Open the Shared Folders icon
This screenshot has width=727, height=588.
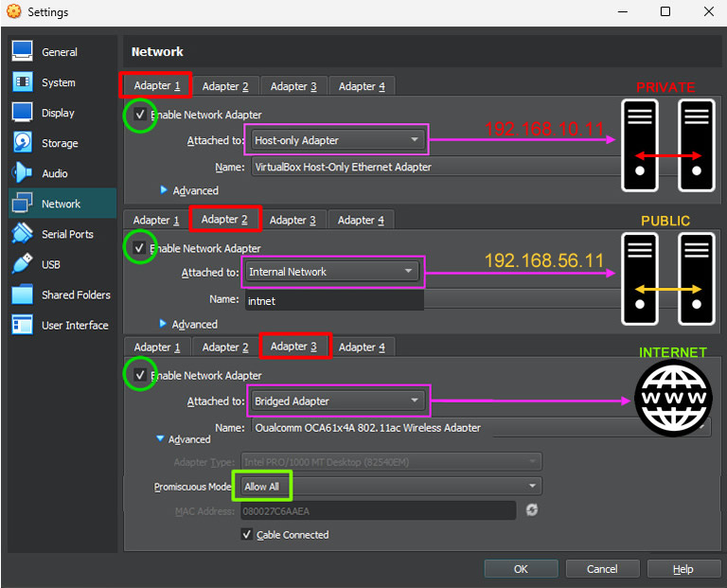tap(22, 294)
